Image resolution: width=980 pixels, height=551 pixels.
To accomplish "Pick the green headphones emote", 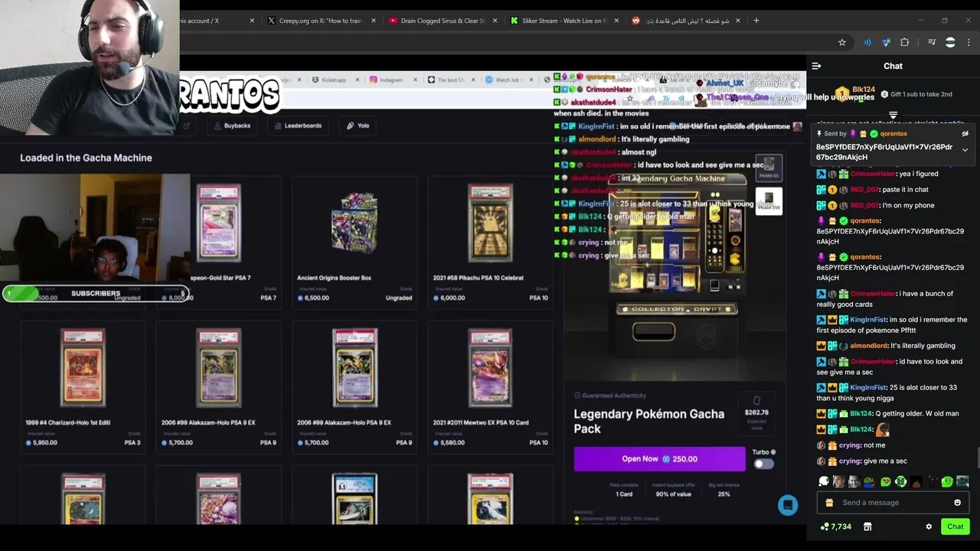I will [900, 481].
